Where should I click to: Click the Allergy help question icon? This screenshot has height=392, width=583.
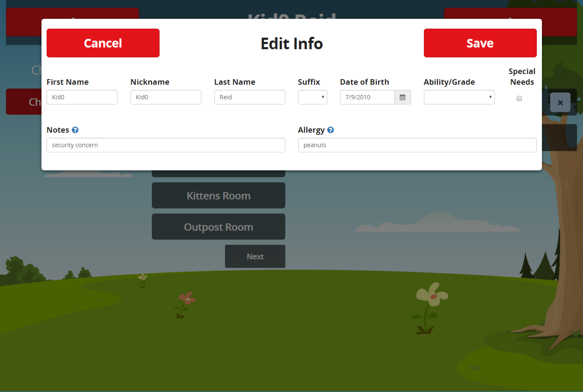click(330, 130)
